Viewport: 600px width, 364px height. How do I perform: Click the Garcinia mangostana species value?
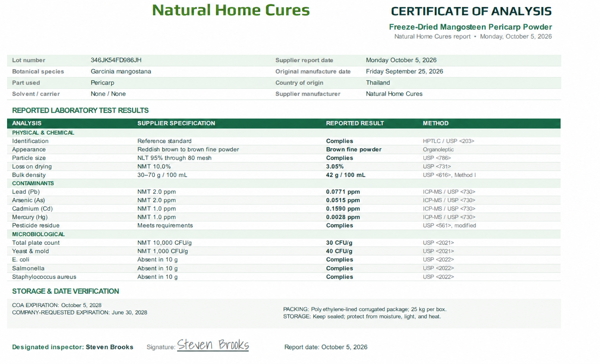coord(121,72)
